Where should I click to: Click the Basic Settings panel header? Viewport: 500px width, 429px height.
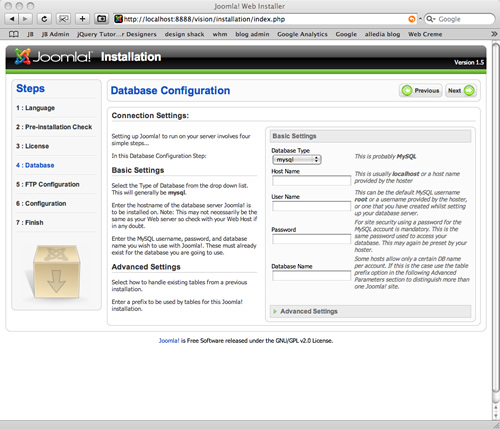(x=370, y=136)
